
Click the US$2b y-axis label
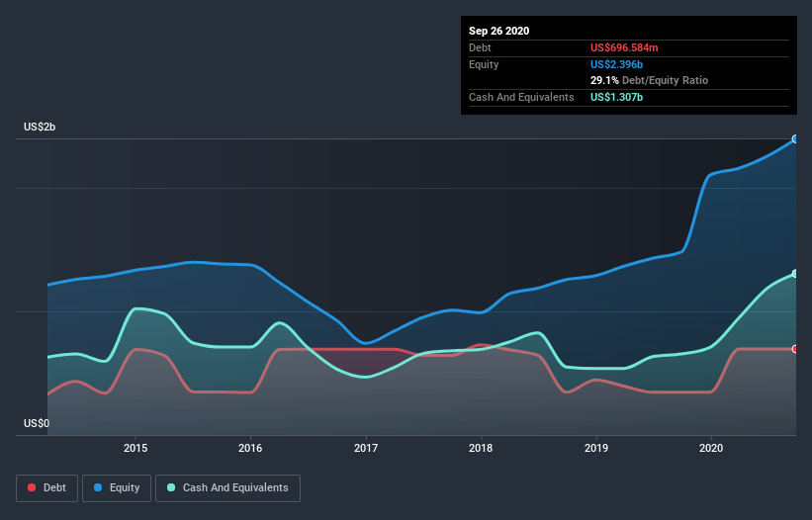point(40,128)
